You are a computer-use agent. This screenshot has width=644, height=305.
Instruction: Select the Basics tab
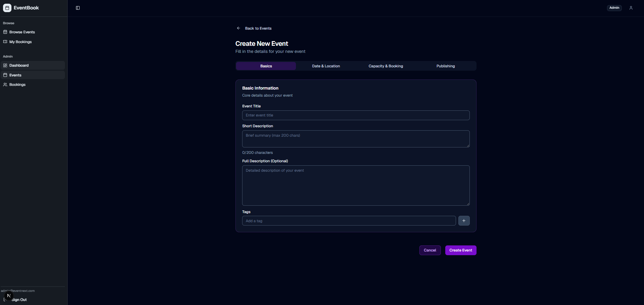pos(266,66)
